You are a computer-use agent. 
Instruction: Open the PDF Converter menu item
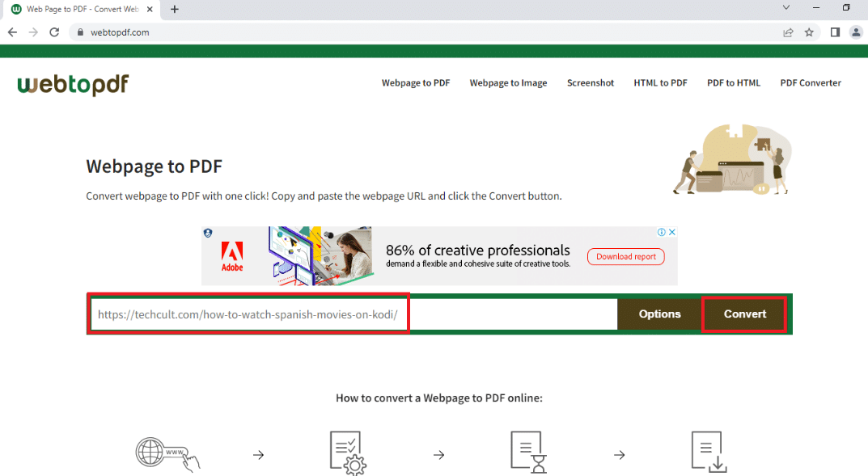(811, 83)
